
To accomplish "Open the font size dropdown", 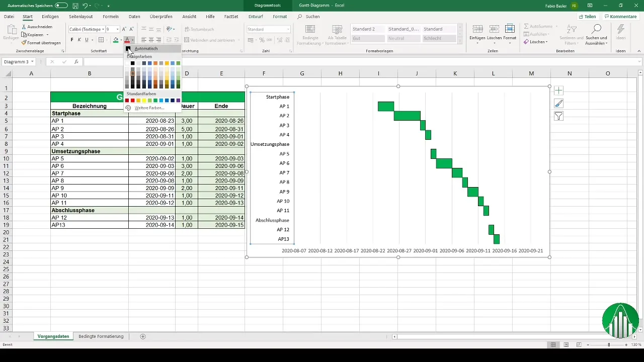I will pos(118,29).
